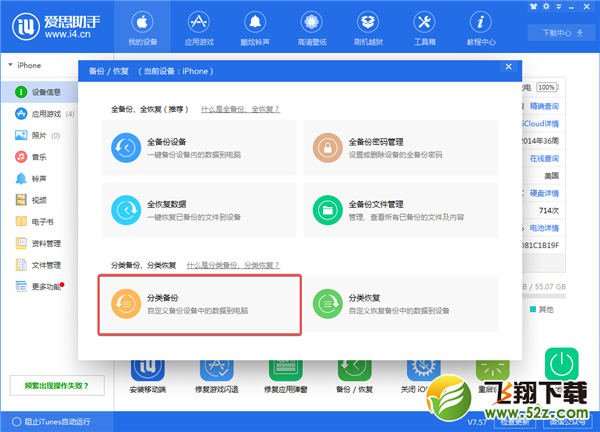Click the 精确查询 link behind dialog

(x=544, y=106)
